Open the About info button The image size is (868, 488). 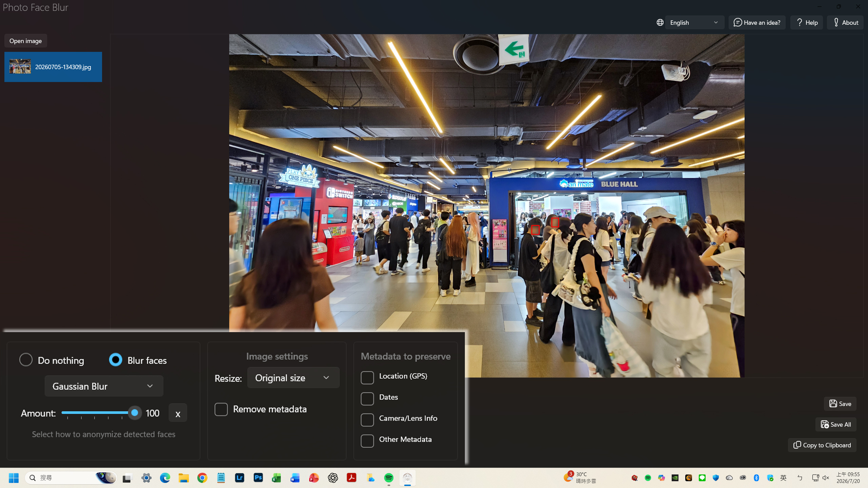click(x=845, y=22)
